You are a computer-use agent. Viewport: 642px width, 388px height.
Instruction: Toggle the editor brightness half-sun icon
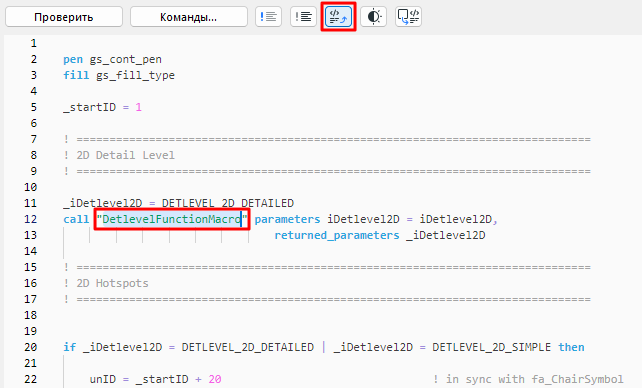(x=373, y=17)
